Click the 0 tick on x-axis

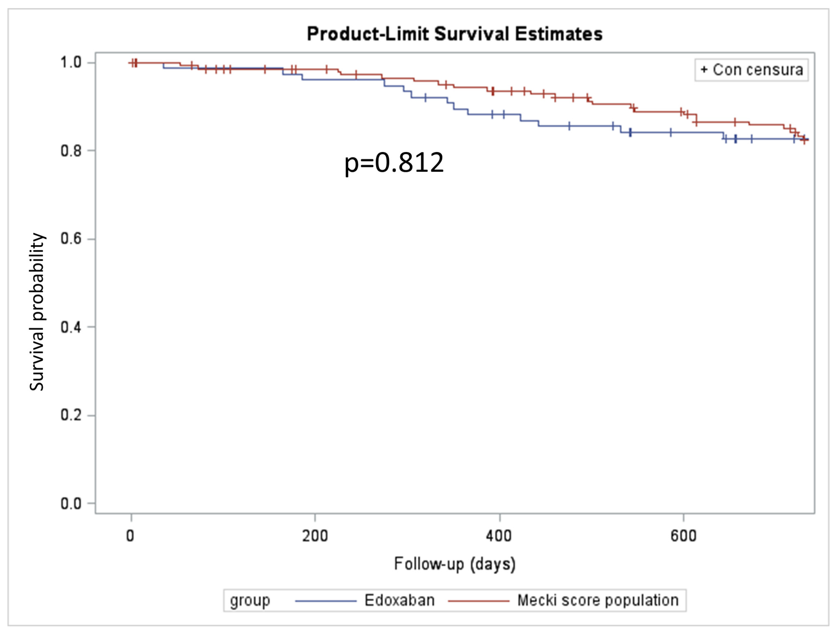[x=130, y=536]
